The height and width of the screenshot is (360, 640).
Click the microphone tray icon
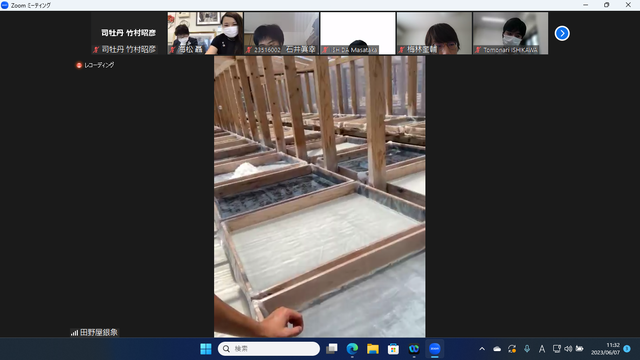tap(527, 349)
